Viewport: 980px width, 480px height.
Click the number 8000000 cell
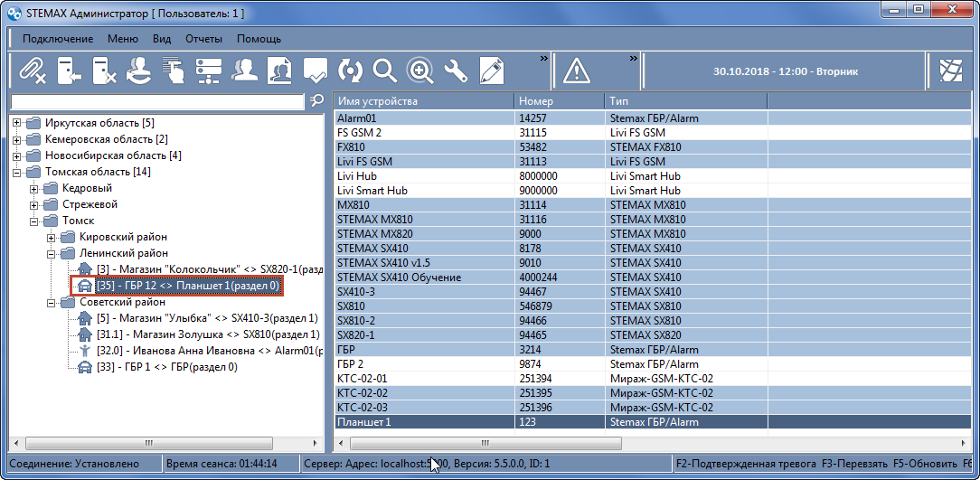(560, 176)
